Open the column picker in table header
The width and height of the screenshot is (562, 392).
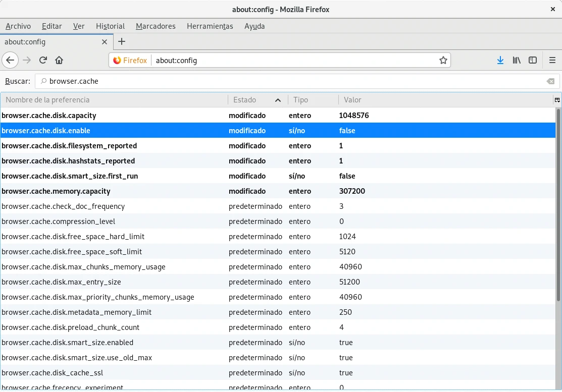[557, 100]
